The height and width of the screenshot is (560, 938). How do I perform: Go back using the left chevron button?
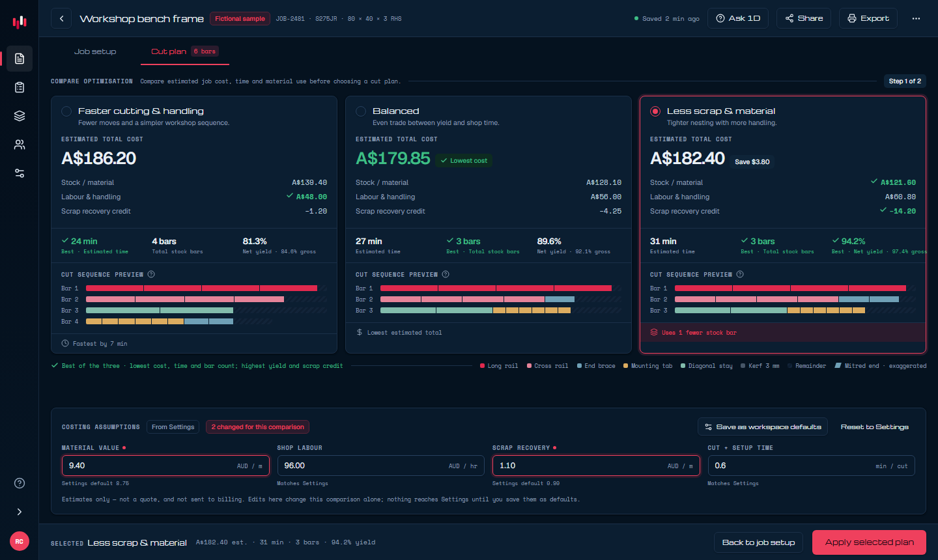point(61,18)
